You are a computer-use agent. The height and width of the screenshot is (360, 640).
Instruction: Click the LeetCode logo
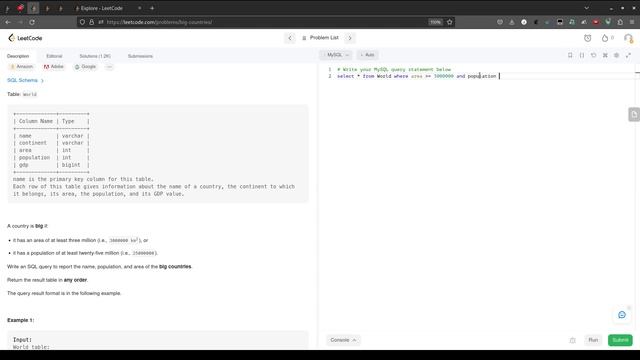pos(25,38)
